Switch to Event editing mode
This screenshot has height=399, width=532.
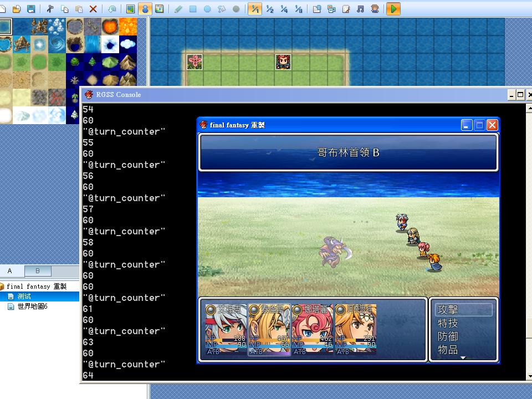click(x=145, y=9)
